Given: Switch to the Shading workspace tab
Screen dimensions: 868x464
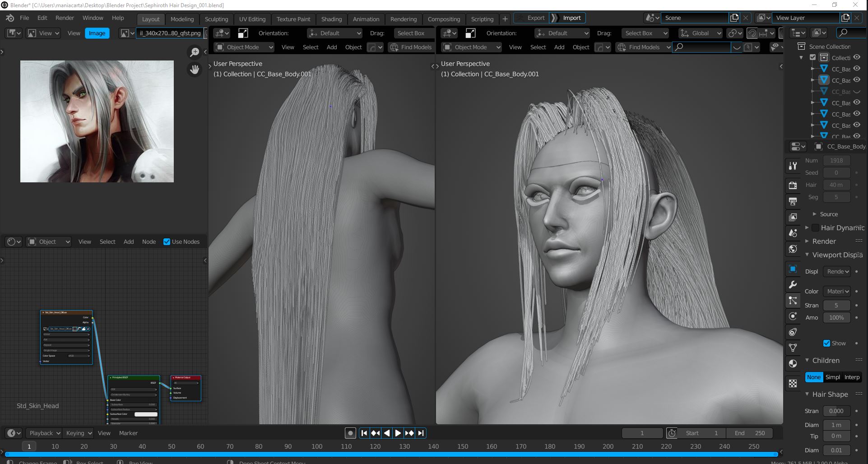Looking at the screenshot, I should point(331,19).
